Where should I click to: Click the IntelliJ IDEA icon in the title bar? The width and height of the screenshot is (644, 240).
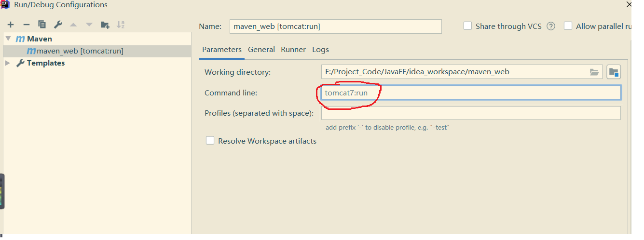point(6,5)
